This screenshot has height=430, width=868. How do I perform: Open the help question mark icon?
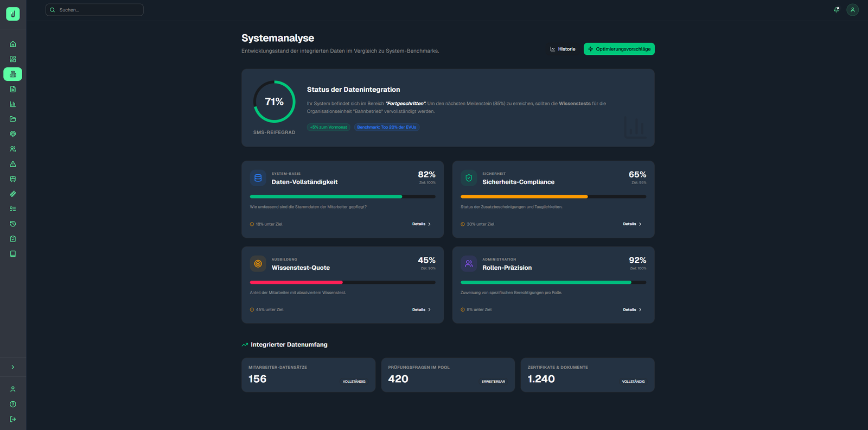tap(13, 404)
